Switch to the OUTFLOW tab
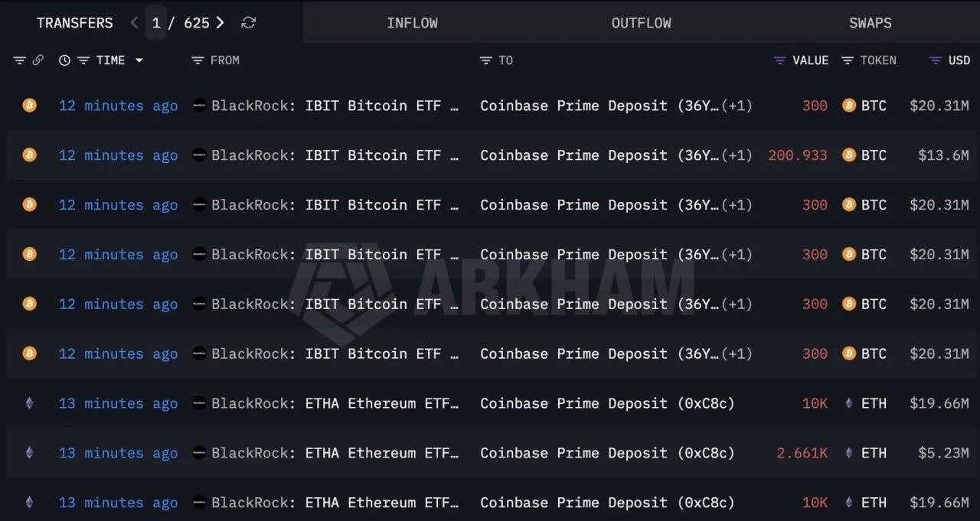The width and height of the screenshot is (980, 521). 641,23
